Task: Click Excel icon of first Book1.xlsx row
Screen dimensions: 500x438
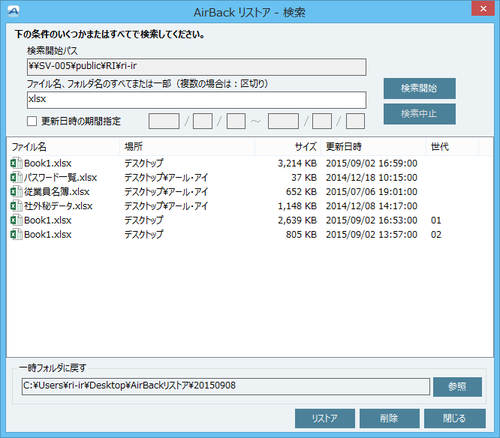Action: click(x=16, y=163)
